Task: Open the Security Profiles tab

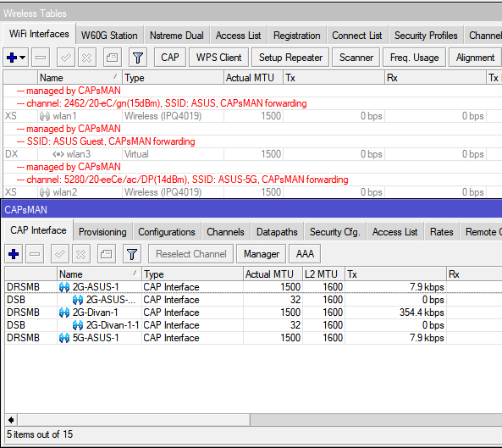Action: [426, 36]
